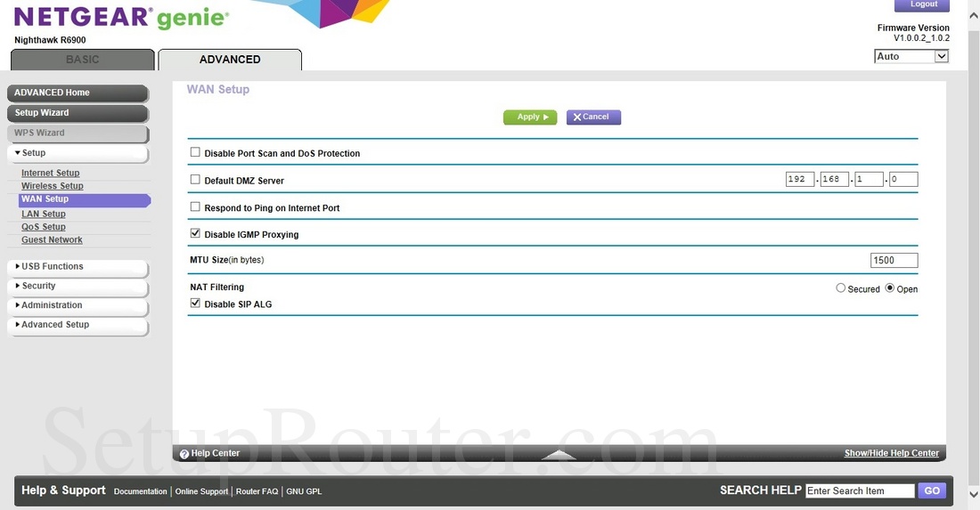Image resolution: width=980 pixels, height=510 pixels.
Task: Enable Disable Port Scan and DoS Protection
Action: click(x=195, y=152)
